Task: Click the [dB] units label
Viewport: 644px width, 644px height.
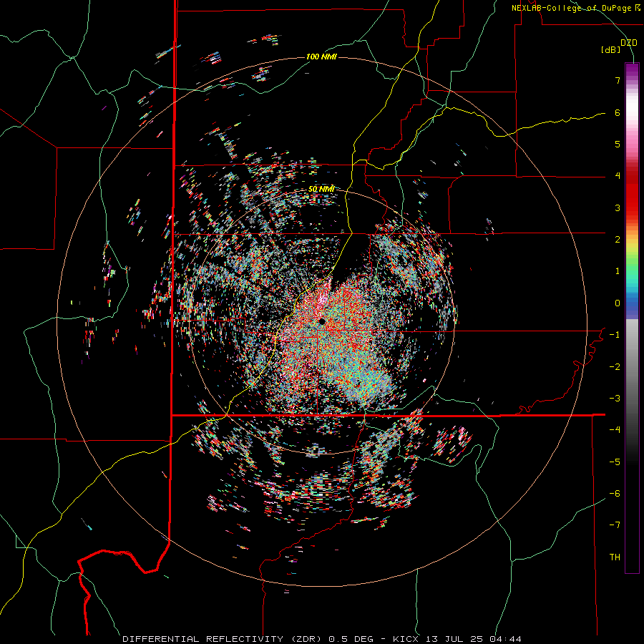Action: pyautogui.click(x=611, y=50)
